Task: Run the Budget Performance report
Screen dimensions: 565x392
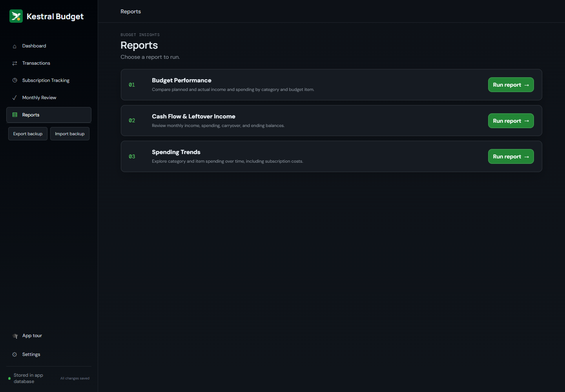Action: coord(511,85)
